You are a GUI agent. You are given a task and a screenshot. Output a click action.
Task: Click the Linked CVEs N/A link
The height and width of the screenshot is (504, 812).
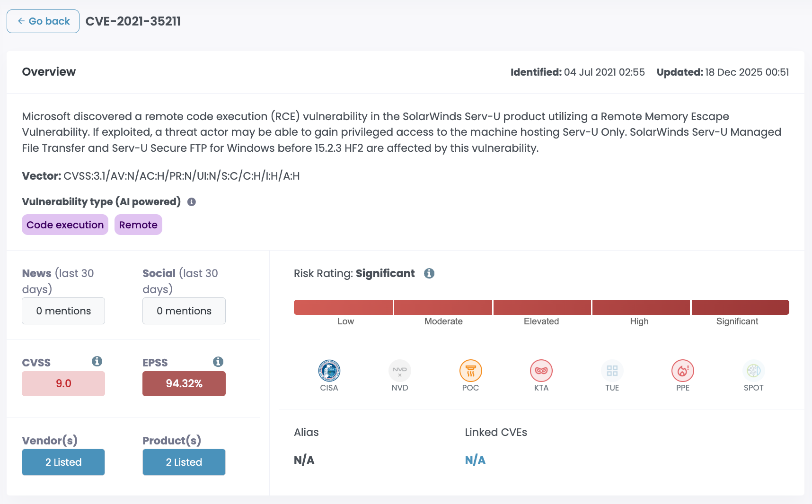(475, 460)
